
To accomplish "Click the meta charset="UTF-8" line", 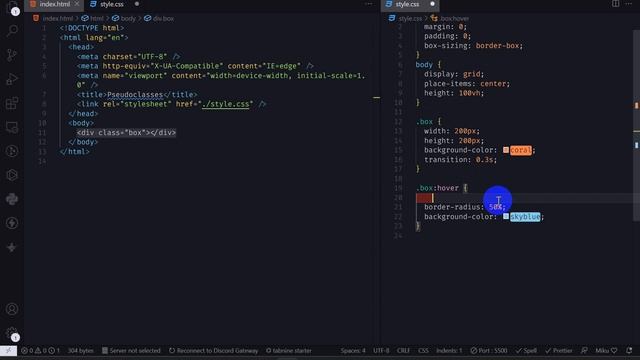I will click(129, 57).
